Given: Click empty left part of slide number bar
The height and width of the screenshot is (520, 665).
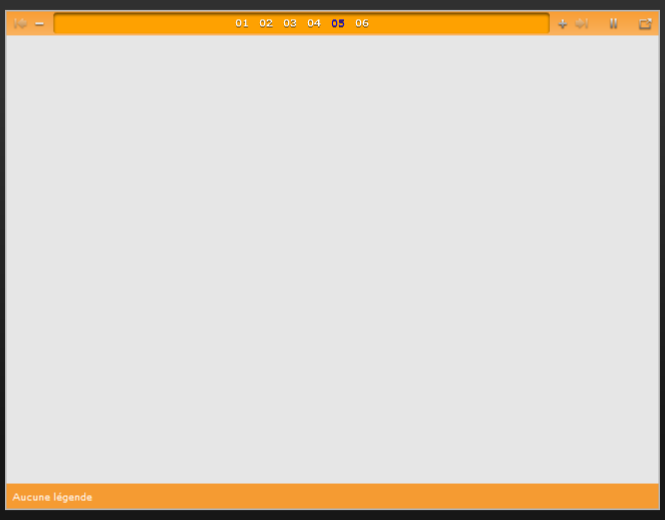Looking at the screenshot, I should click(x=140, y=23).
